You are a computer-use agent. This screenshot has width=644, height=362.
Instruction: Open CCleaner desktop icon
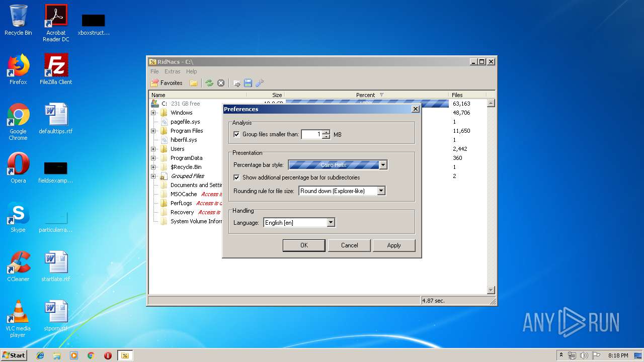[18, 266]
